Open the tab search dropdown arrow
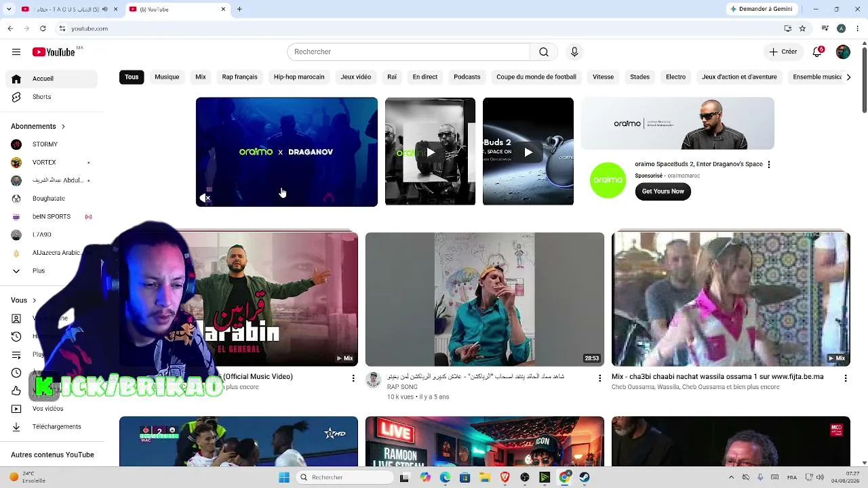Screen dimensions: 868x488 [x=10, y=9]
